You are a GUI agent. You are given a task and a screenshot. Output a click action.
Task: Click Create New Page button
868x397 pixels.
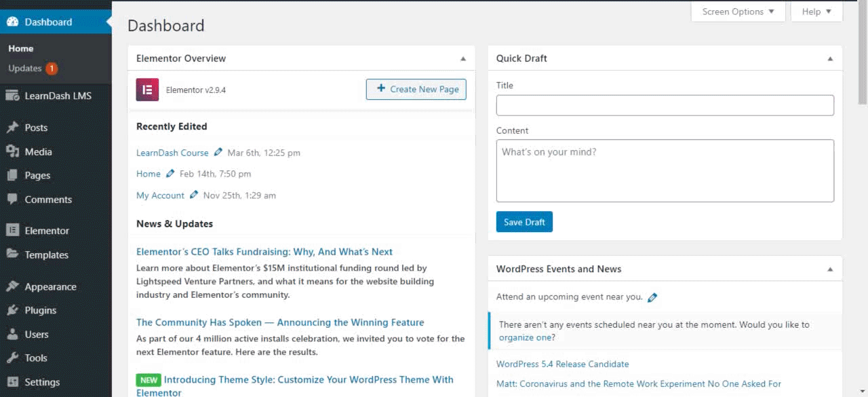pos(416,89)
